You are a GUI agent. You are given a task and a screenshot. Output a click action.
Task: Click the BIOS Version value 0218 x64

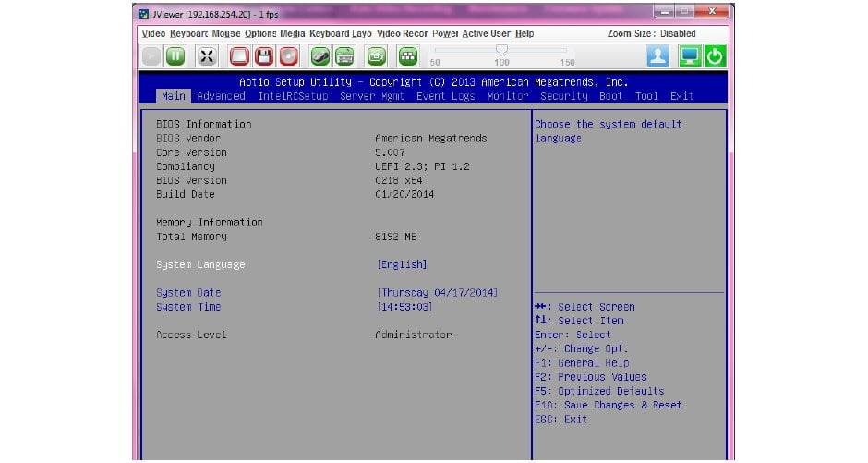click(x=399, y=180)
